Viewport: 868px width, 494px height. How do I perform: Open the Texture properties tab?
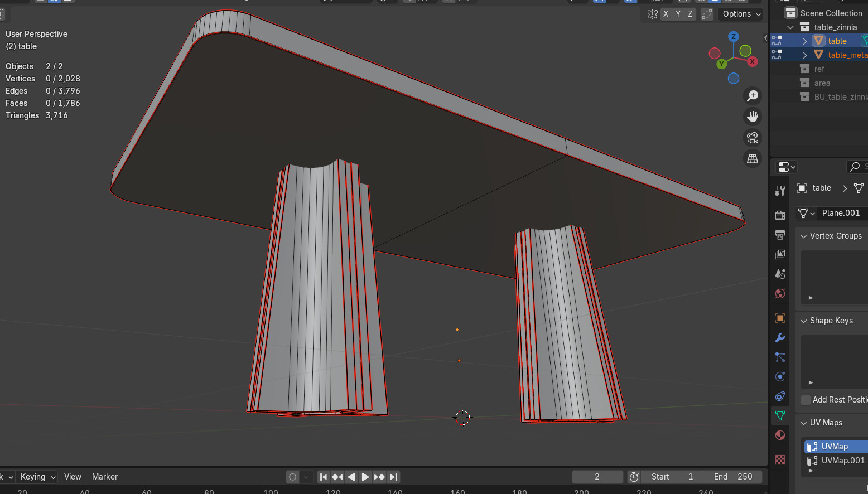[x=780, y=460]
